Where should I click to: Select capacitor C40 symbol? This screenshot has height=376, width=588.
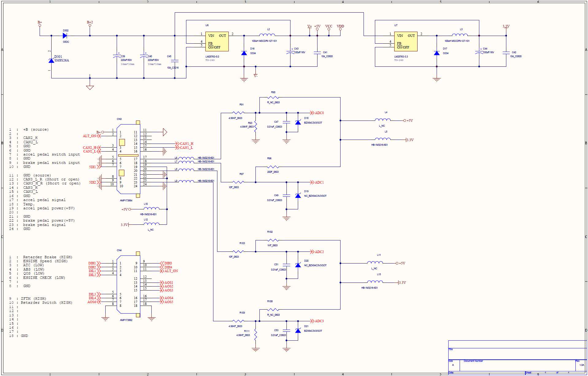144,56
